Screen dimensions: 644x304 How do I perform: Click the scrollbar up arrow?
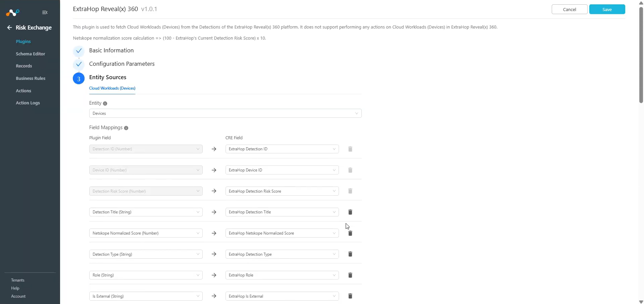coord(641,3)
